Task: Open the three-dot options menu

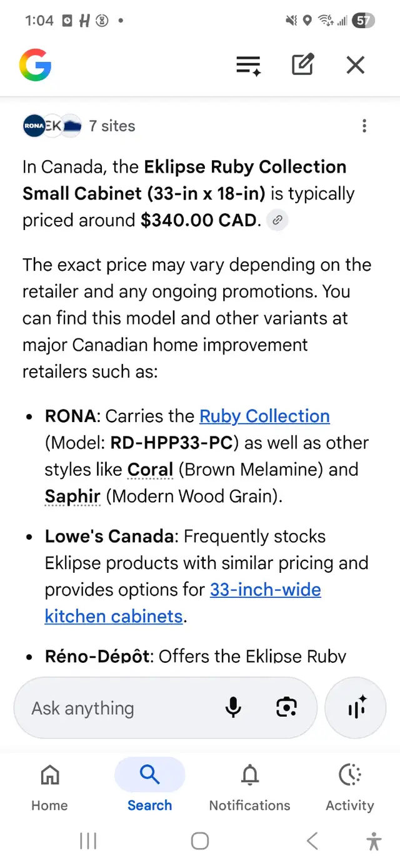Action: point(364,126)
